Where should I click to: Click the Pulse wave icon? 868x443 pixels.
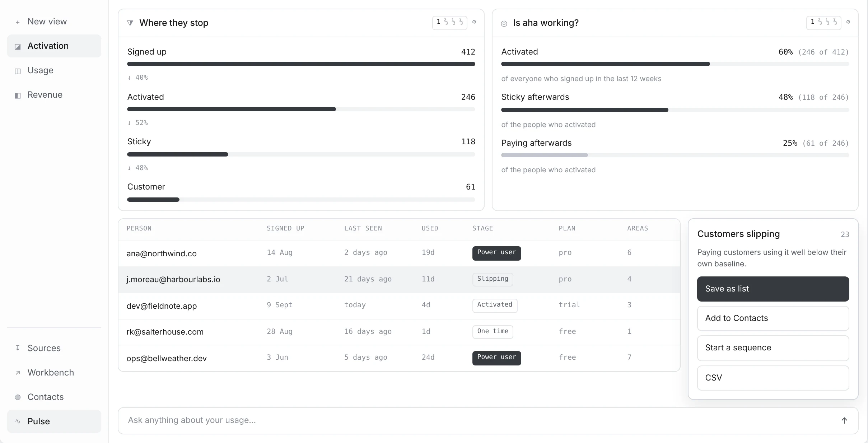click(x=18, y=421)
